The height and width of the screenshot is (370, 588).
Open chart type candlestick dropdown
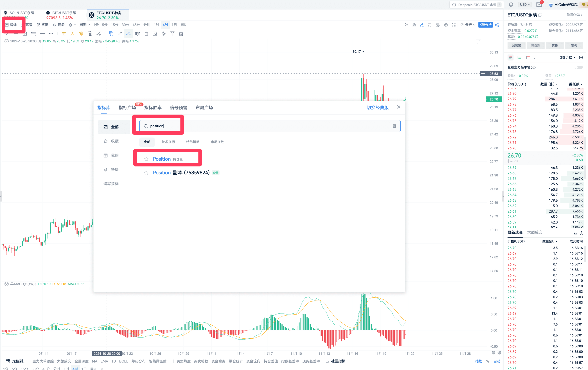tap(72, 25)
